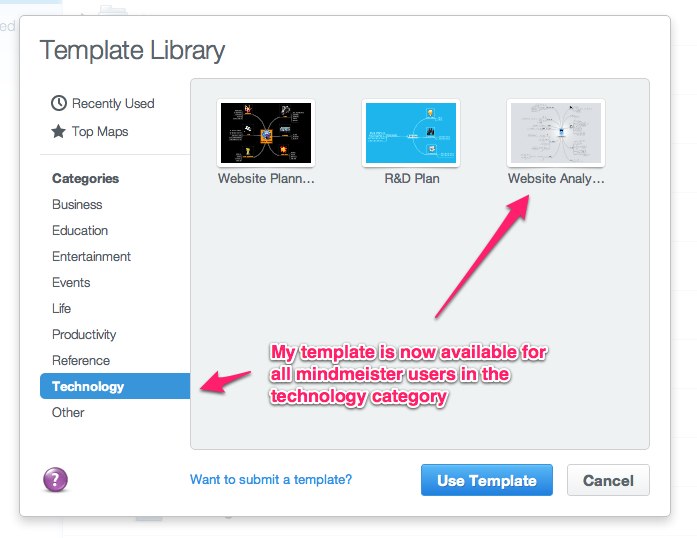Click the Cancel button
Screen dimensions: 697x538
[x=608, y=480]
